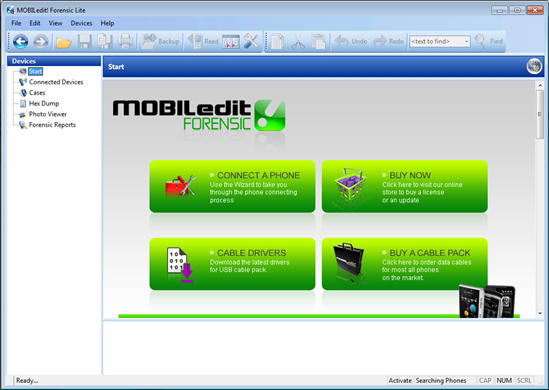Click the Connect a Phone green button
This screenshot has height=390, width=549.
tap(232, 186)
